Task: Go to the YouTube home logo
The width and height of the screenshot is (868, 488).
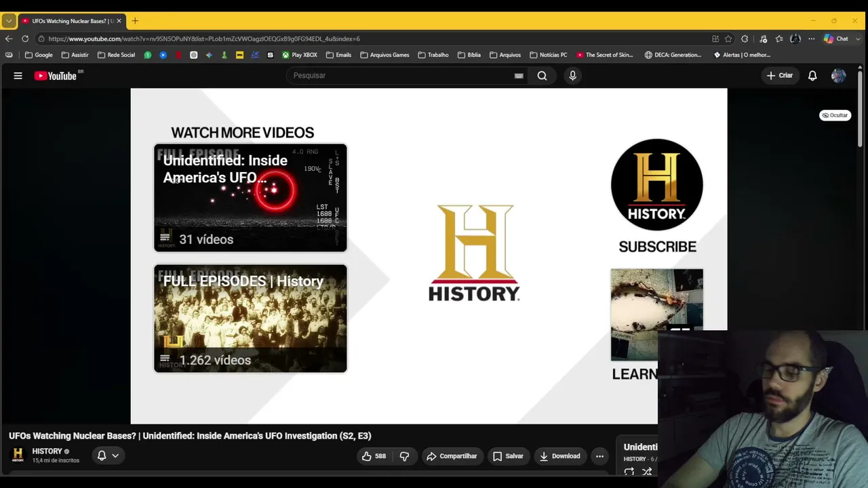Action: click(x=56, y=76)
